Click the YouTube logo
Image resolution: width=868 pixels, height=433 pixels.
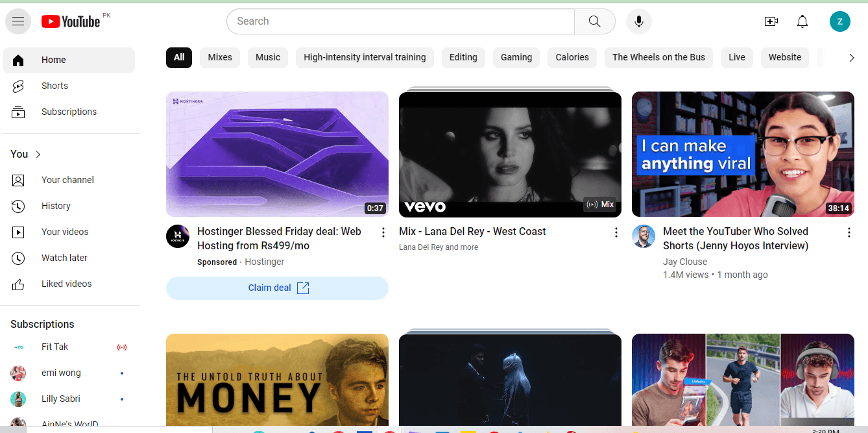71,21
